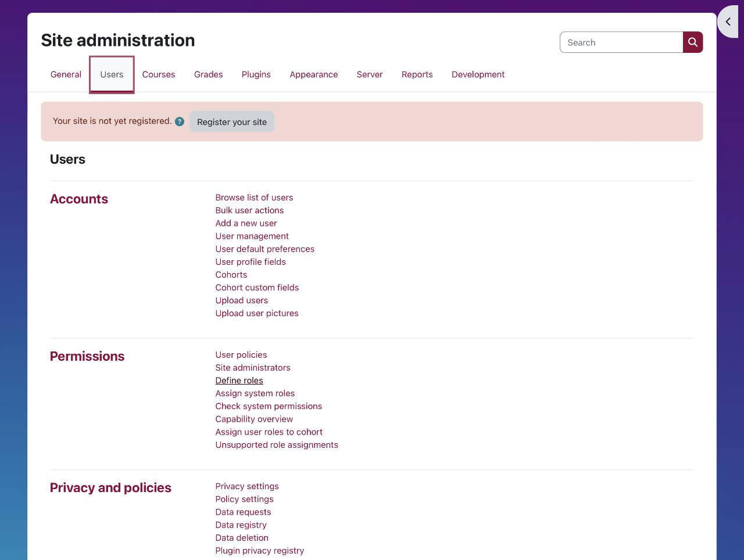Switch to the Appearance tab
Image resolution: width=744 pixels, height=560 pixels.
click(x=314, y=74)
